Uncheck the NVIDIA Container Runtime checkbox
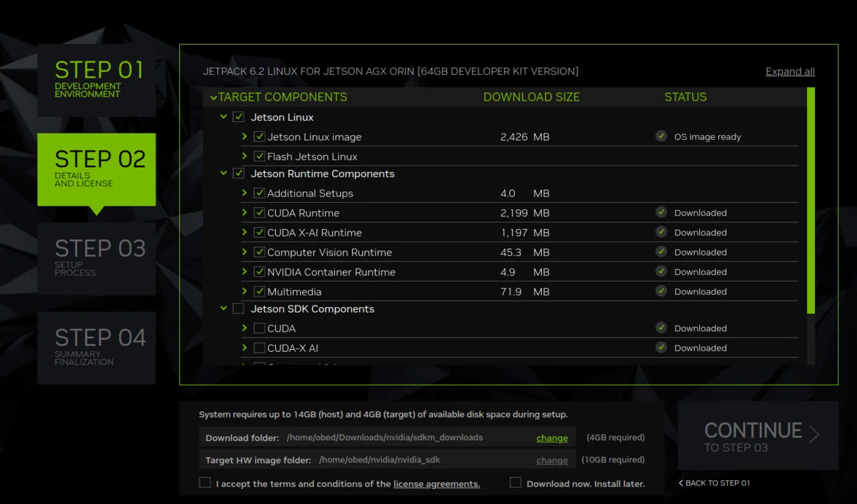The height and width of the screenshot is (504, 857). point(259,271)
